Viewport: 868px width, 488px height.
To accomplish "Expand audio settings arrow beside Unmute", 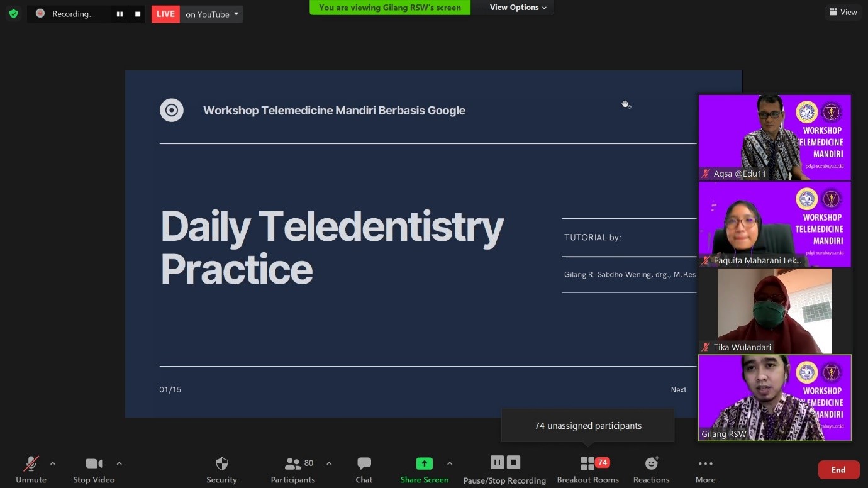I will [53, 463].
